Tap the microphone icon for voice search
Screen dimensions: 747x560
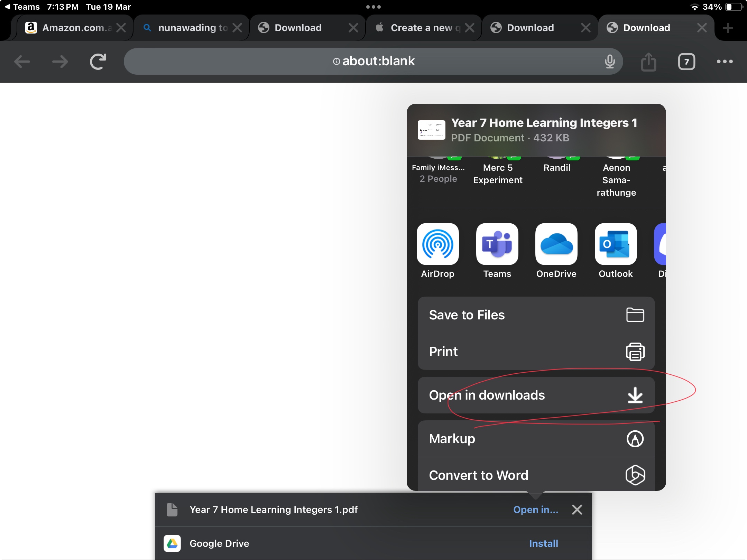[x=610, y=61]
